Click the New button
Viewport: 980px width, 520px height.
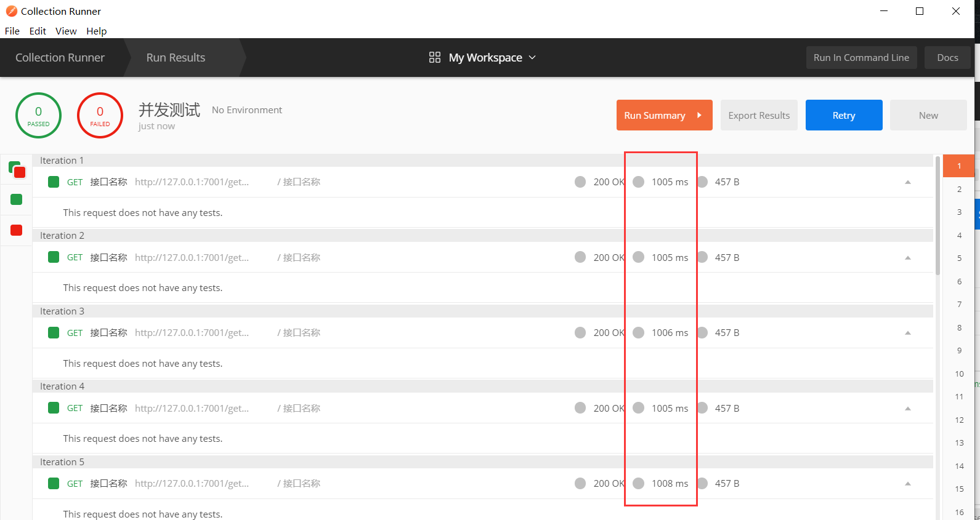[928, 115]
